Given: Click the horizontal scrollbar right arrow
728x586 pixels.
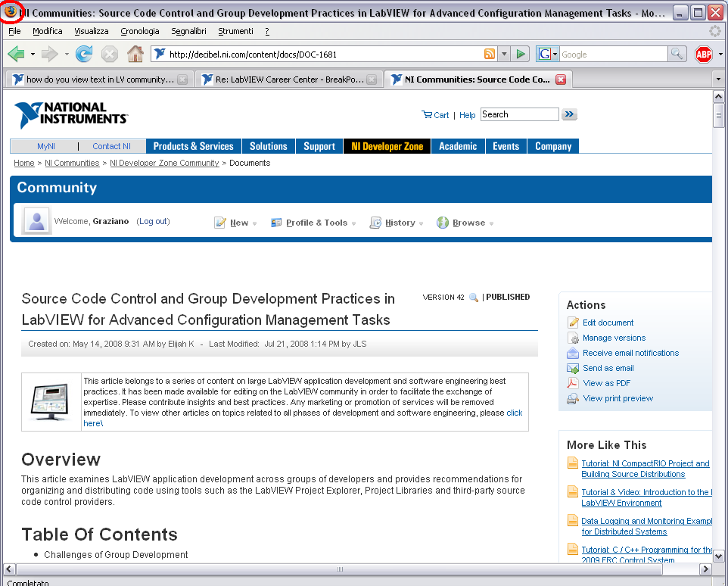Looking at the screenshot, I should click(x=706, y=569).
